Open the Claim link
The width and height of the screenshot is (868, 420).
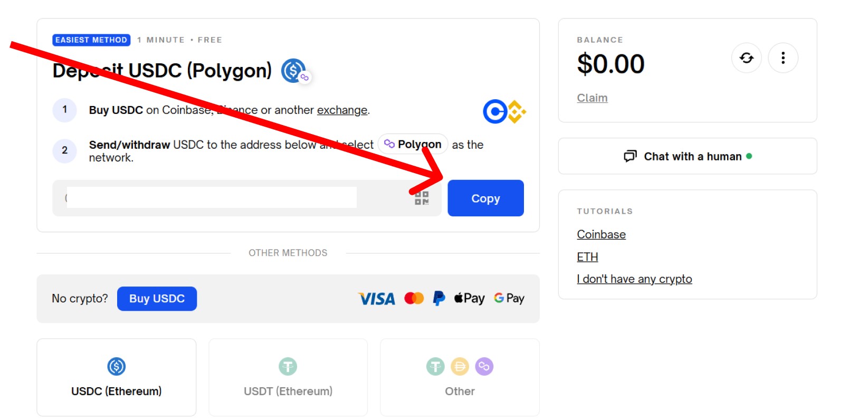[592, 98]
